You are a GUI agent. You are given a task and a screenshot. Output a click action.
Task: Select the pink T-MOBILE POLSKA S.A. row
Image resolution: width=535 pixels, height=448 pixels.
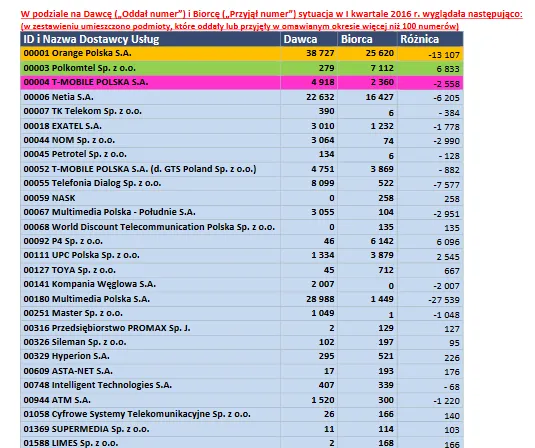pos(242,83)
